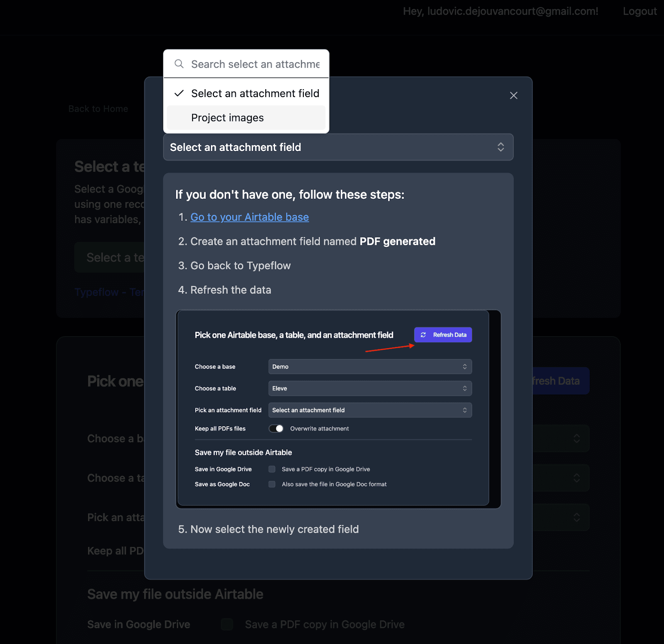Choose Project images from the option list
The image size is (664, 644).
227,118
